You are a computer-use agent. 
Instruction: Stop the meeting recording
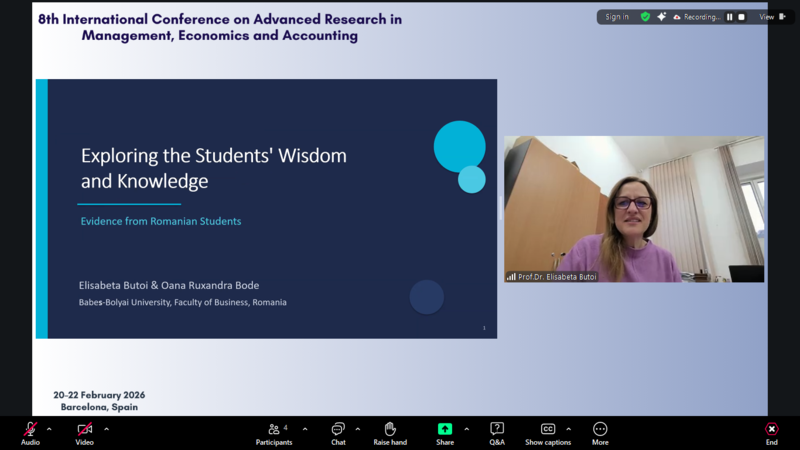click(741, 17)
